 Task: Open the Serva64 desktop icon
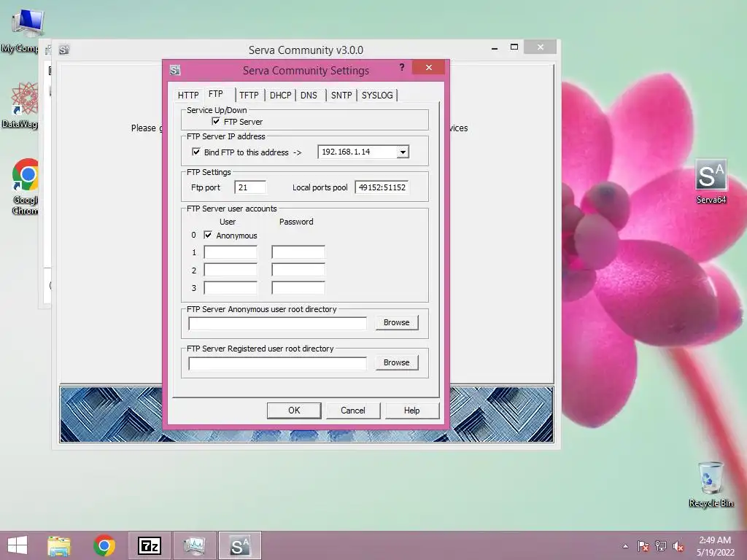[711, 181]
